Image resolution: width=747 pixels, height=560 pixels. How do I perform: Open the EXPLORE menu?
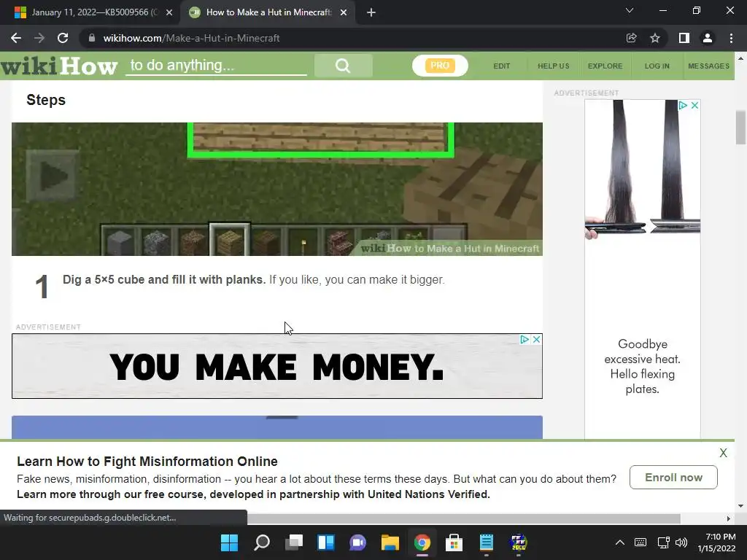click(x=605, y=66)
